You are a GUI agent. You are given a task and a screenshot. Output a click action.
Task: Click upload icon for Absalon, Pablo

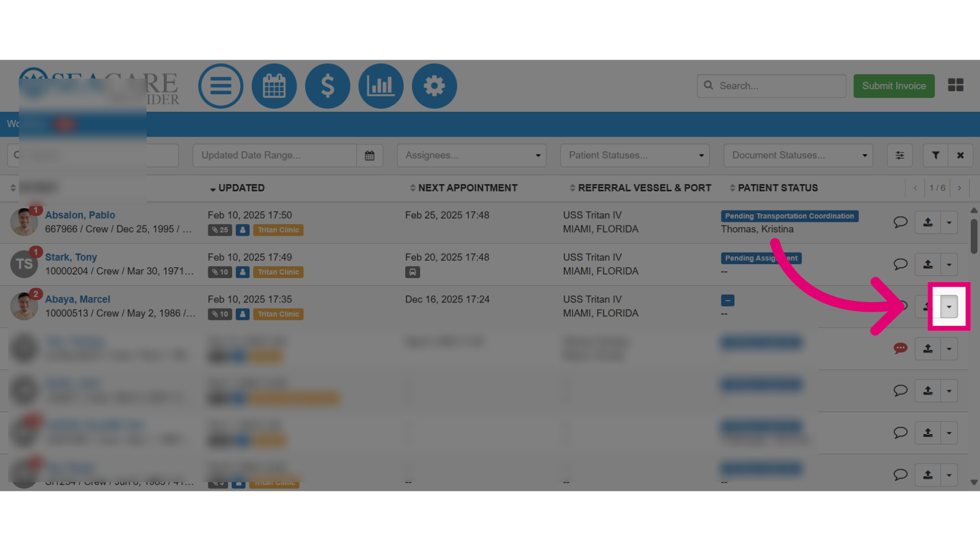[928, 222]
